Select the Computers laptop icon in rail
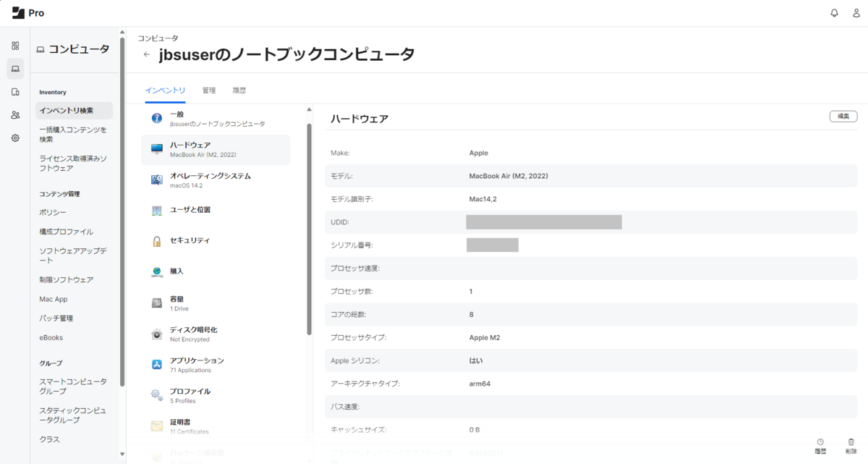 point(15,69)
